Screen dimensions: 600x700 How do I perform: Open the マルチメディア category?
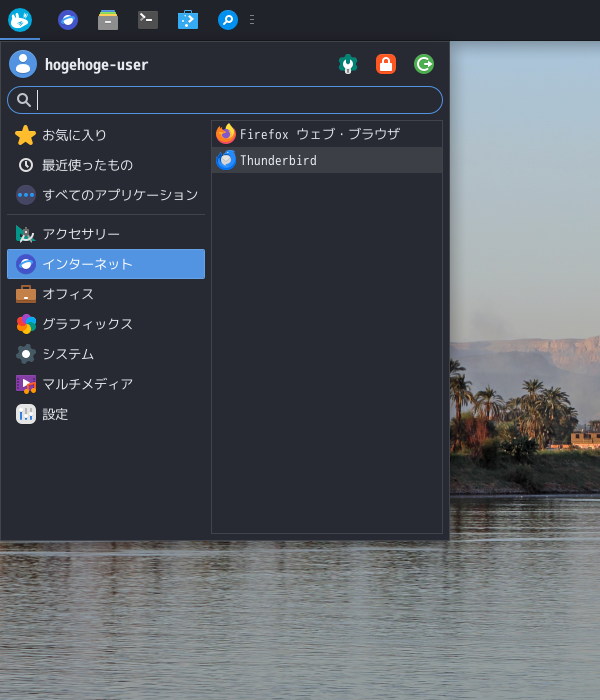point(106,384)
